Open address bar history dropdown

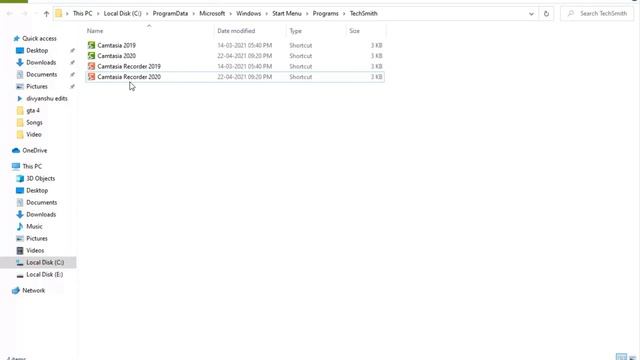(531, 13)
